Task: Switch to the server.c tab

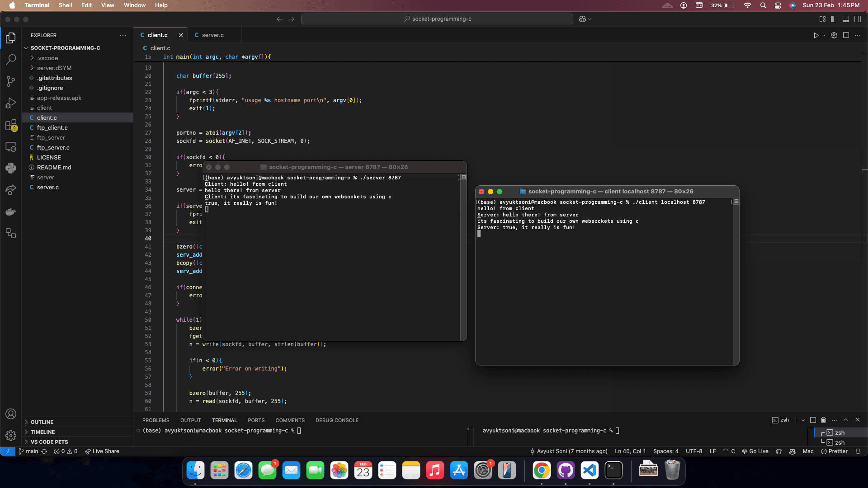Action: 212,35
